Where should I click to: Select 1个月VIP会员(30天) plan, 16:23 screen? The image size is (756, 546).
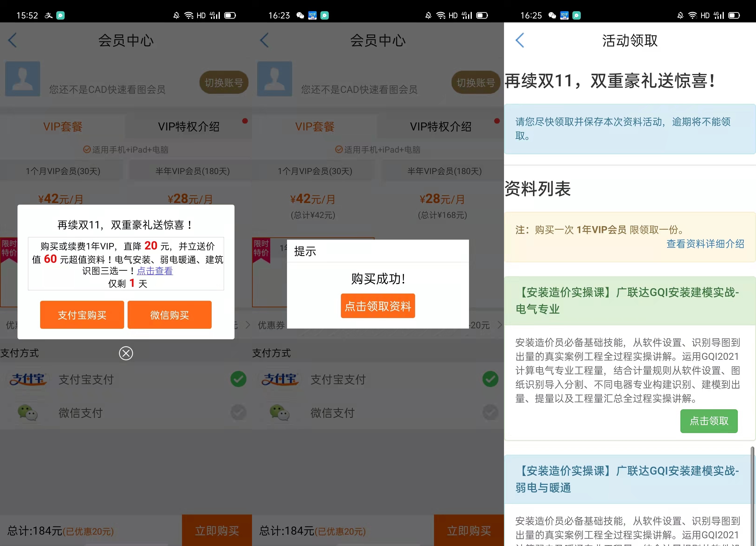315,171
